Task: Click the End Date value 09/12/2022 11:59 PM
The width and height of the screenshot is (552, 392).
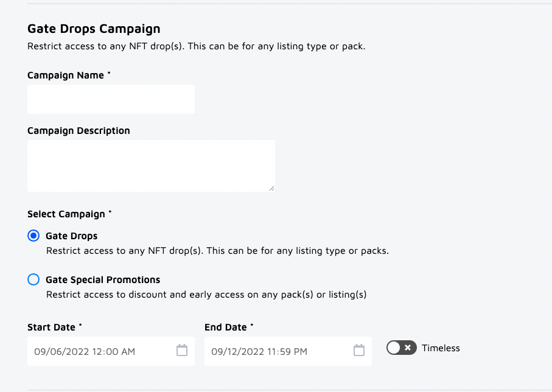Action: (259, 351)
